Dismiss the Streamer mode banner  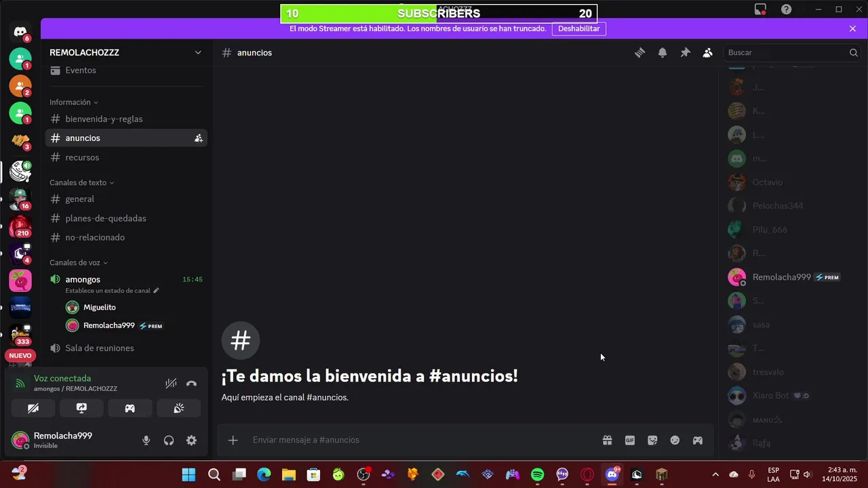point(852,29)
